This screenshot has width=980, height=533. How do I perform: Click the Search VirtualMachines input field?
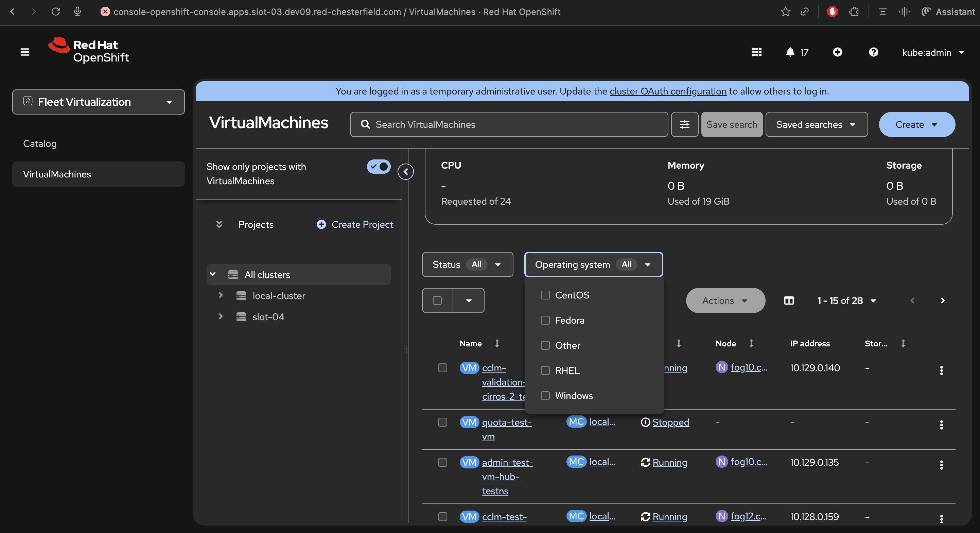509,124
